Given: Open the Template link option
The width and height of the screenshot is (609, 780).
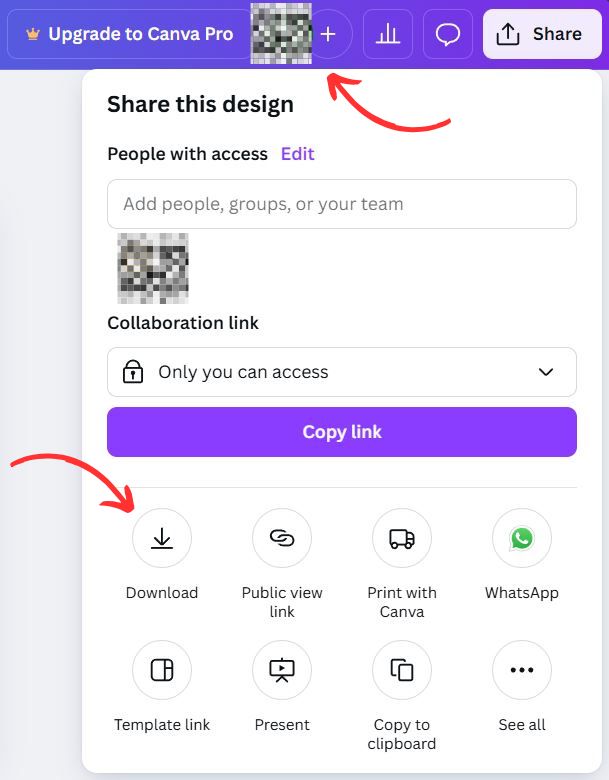Looking at the screenshot, I should [x=162, y=670].
